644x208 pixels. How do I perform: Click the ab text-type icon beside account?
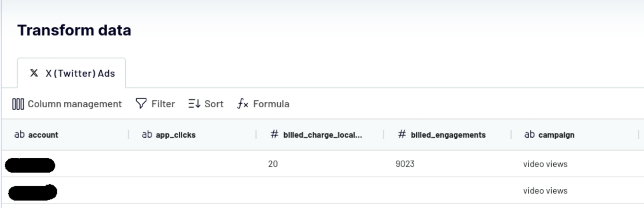20,134
